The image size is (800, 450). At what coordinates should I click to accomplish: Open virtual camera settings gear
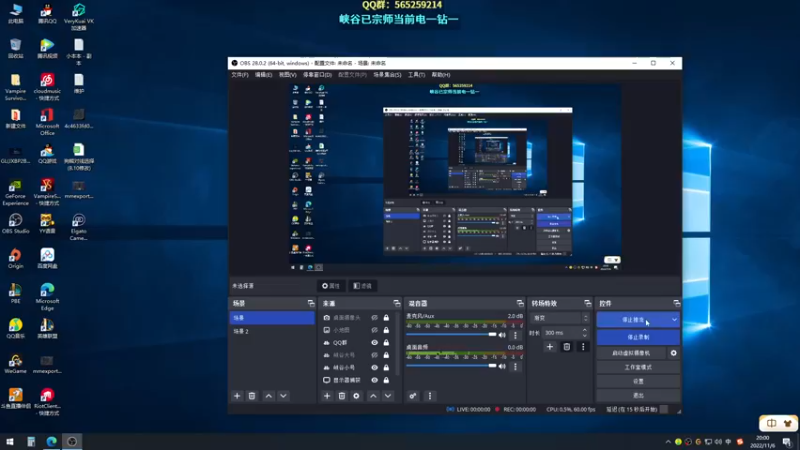click(x=673, y=353)
